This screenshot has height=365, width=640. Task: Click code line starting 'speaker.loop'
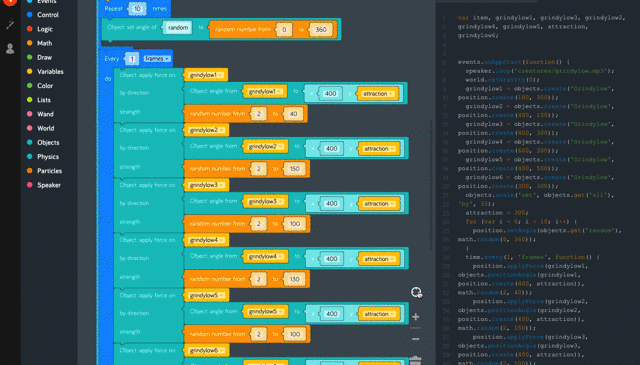(540, 71)
